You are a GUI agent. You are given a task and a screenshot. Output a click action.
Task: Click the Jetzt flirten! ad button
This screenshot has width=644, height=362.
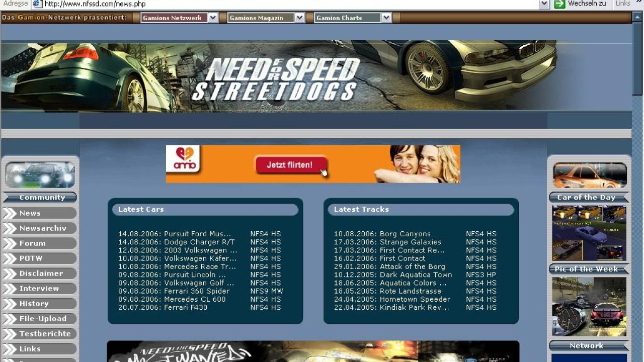pyautogui.click(x=291, y=165)
